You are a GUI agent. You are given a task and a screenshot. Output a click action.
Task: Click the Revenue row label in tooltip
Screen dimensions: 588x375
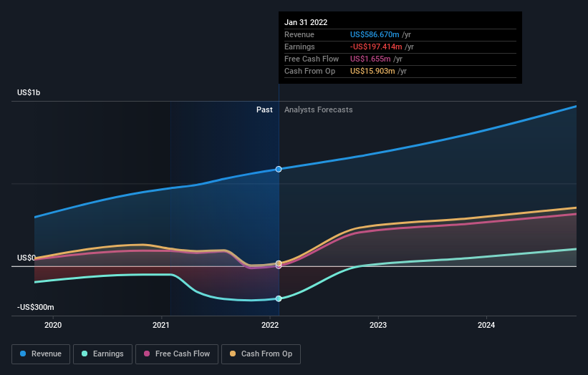click(299, 34)
